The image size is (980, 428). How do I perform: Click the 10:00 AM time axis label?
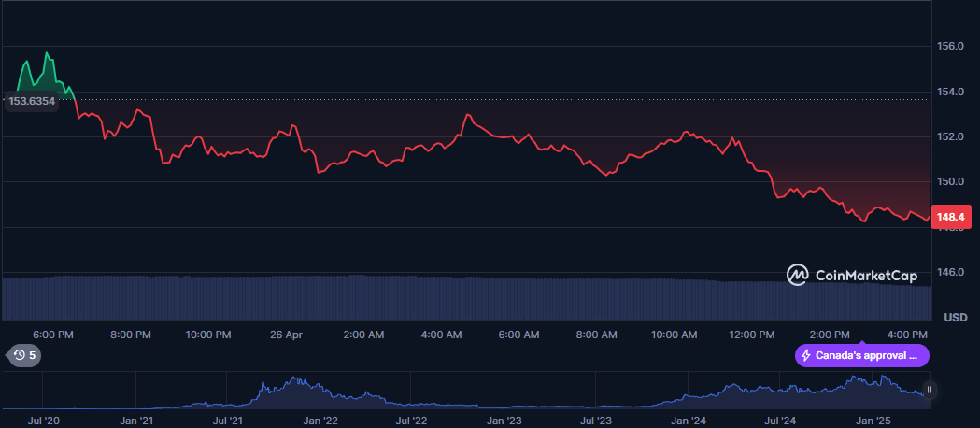674,335
